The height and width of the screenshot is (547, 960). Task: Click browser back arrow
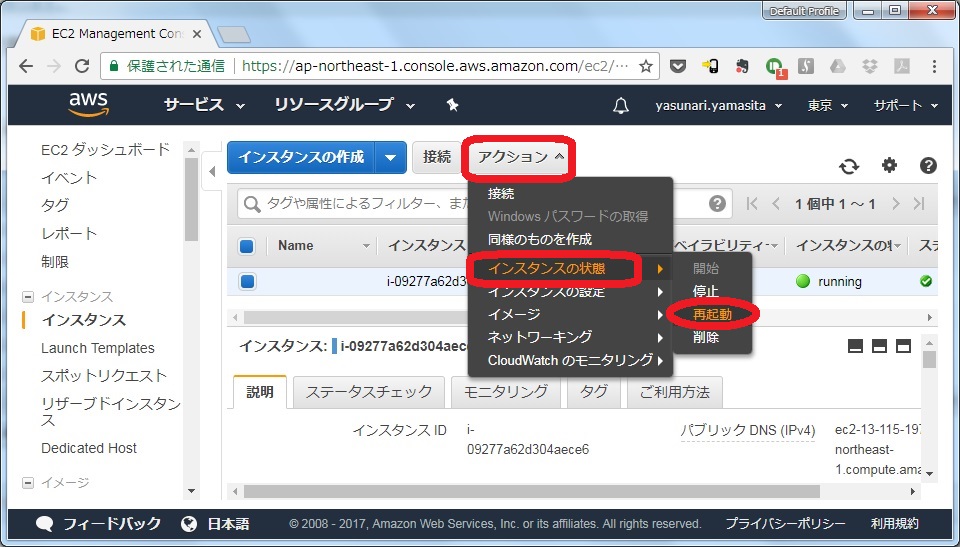(x=26, y=66)
